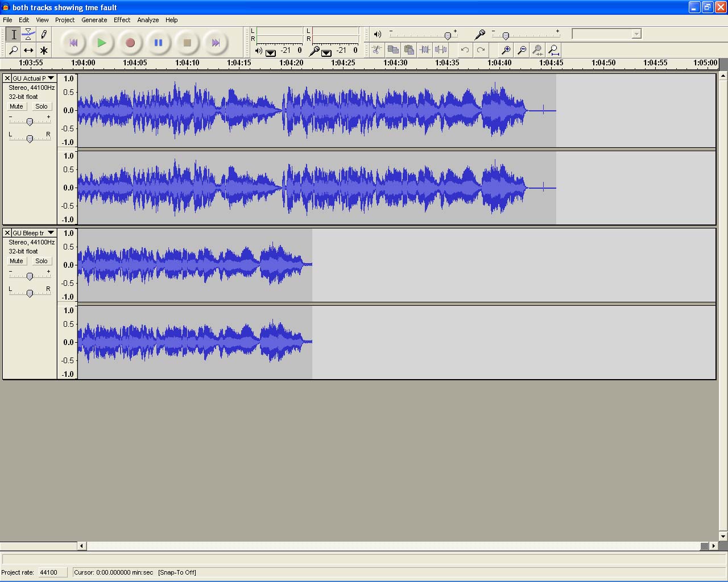This screenshot has height=582, width=728.
Task: Solo the GU Bleep track
Action: coord(42,261)
